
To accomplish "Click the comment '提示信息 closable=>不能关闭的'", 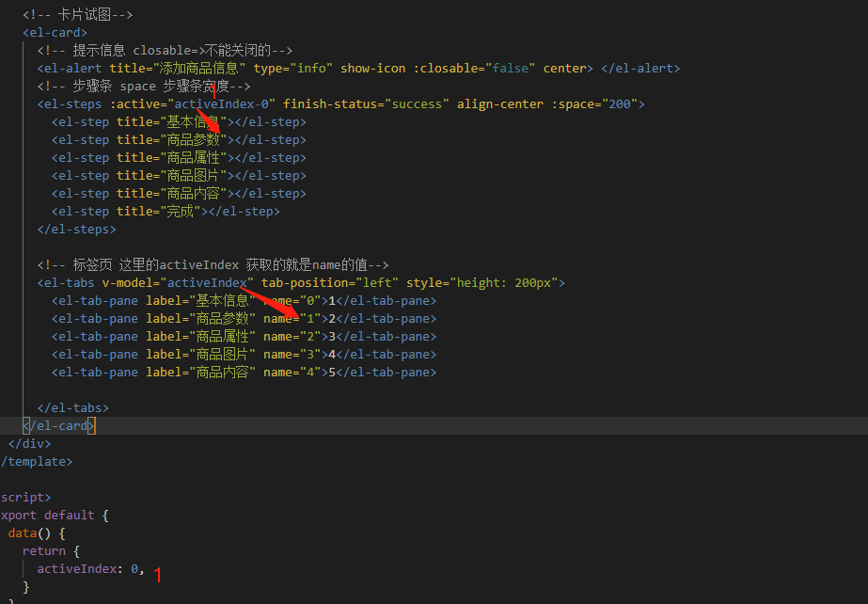I will click(171, 51).
